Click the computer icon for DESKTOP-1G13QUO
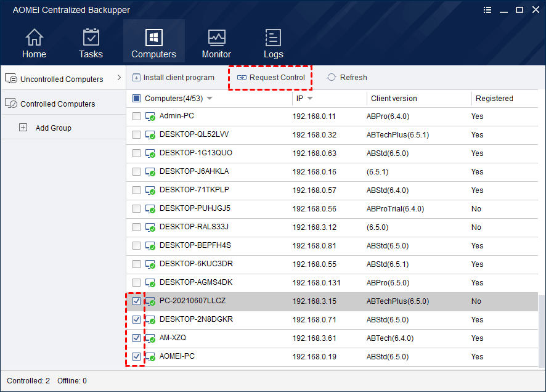Image resolution: width=546 pixels, height=392 pixels. [150, 153]
